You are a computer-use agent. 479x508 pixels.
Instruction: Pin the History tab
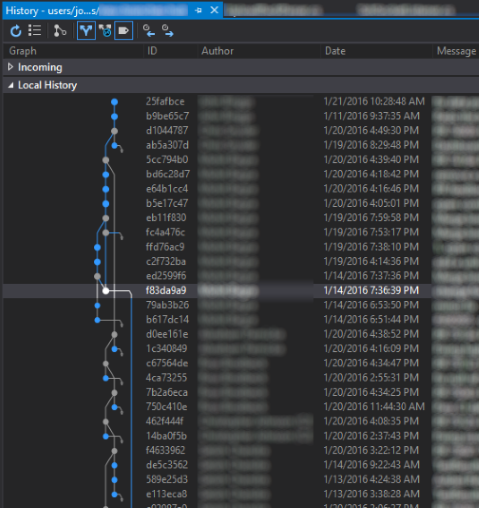(x=198, y=10)
